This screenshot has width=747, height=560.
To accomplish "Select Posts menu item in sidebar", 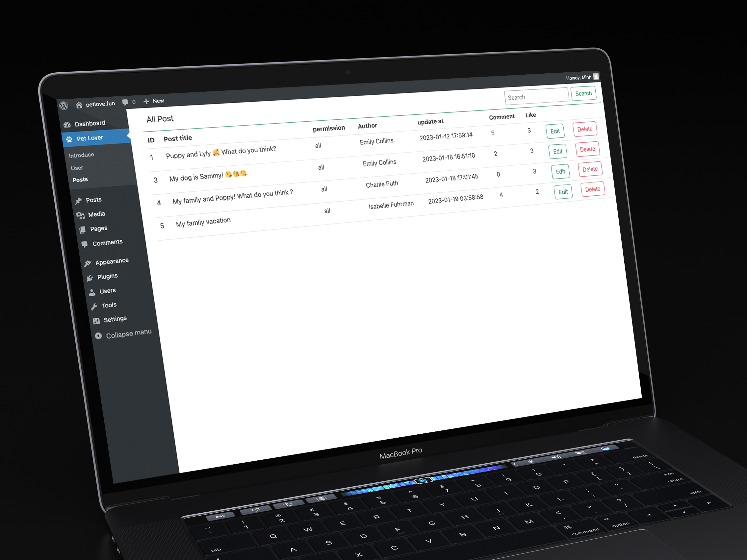I will [94, 200].
